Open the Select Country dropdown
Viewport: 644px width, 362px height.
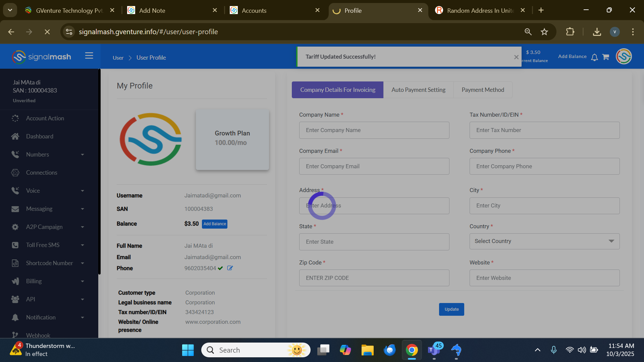544,241
